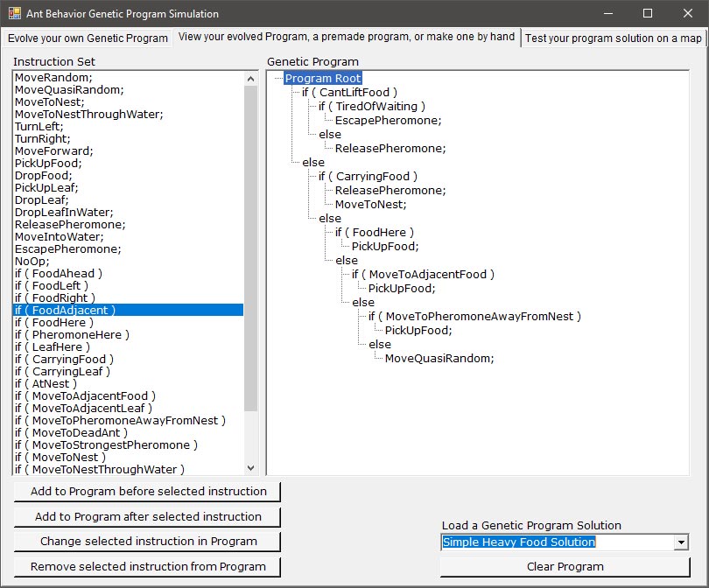
Task: Select 'MoveQuasiRandom;' in the program tree
Action: pyautogui.click(x=439, y=359)
